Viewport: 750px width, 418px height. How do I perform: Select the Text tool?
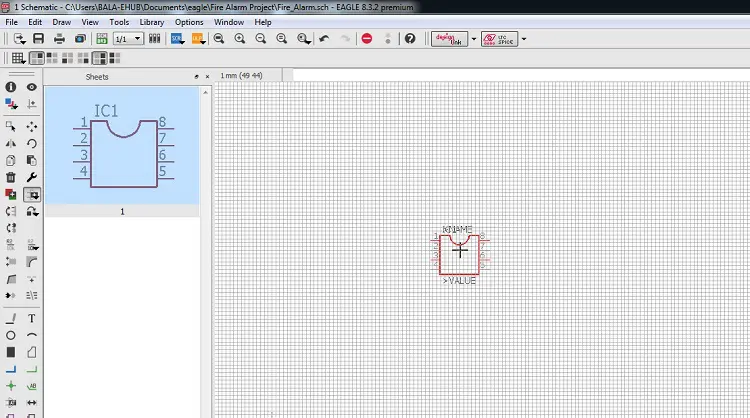point(32,318)
